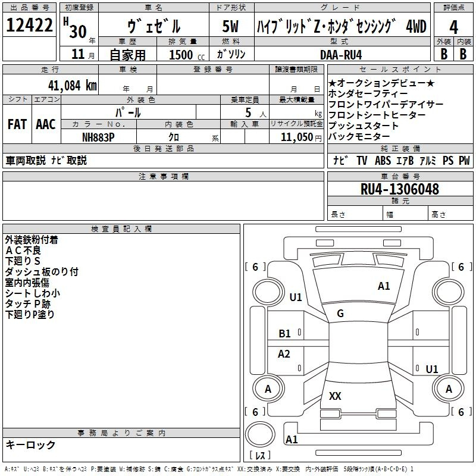This screenshot has width=476, height=476.
Task: Select inspector note 外装鉄粉付着
Action: [32, 240]
